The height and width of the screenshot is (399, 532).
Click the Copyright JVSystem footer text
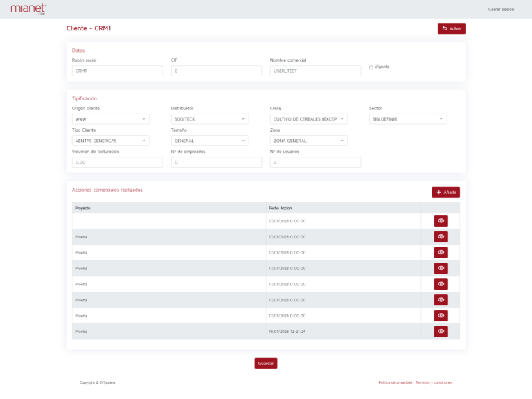98,382
